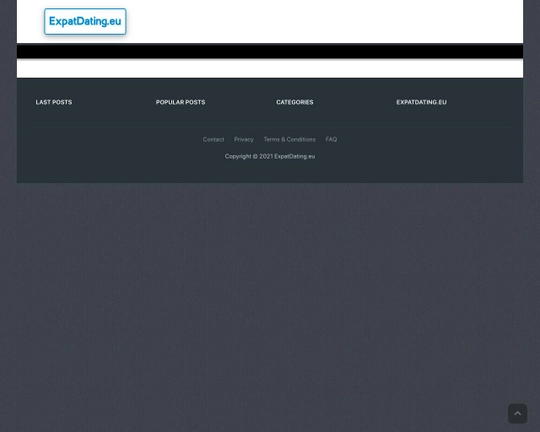540x432 pixels.
Task: Click the ExpatDating.eu logo
Action: point(85,21)
